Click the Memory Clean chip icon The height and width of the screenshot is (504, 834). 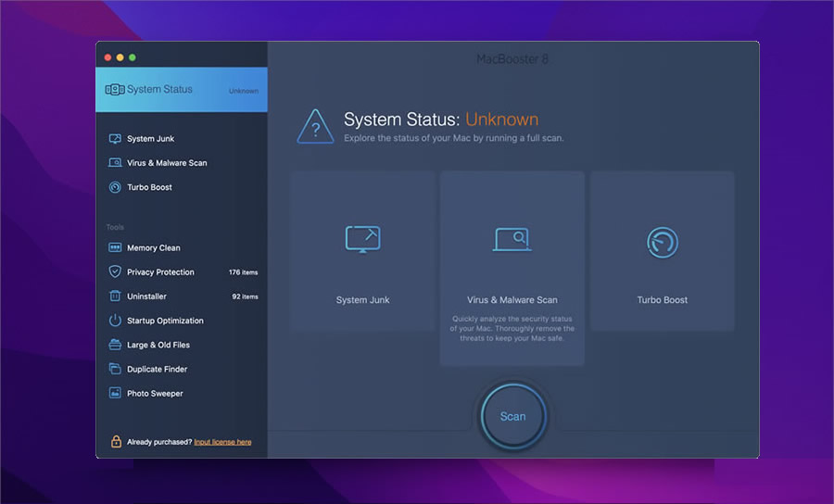[x=115, y=247]
